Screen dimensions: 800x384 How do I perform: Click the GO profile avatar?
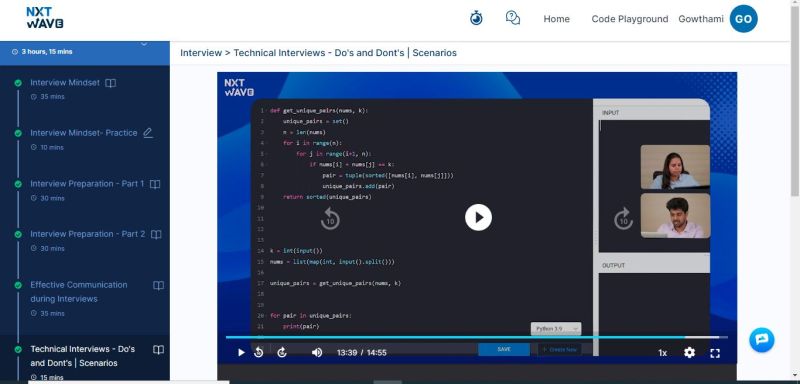[x=743, y=19]
